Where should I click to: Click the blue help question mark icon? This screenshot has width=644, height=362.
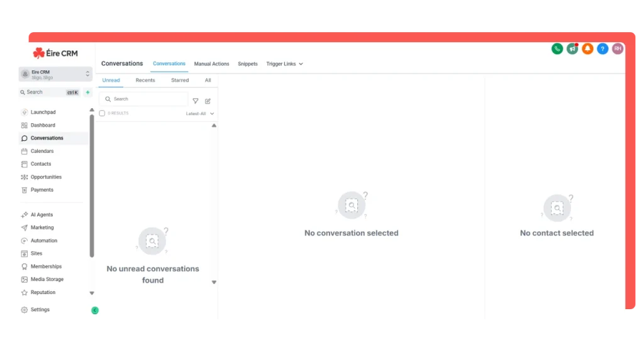pos(602,49)
